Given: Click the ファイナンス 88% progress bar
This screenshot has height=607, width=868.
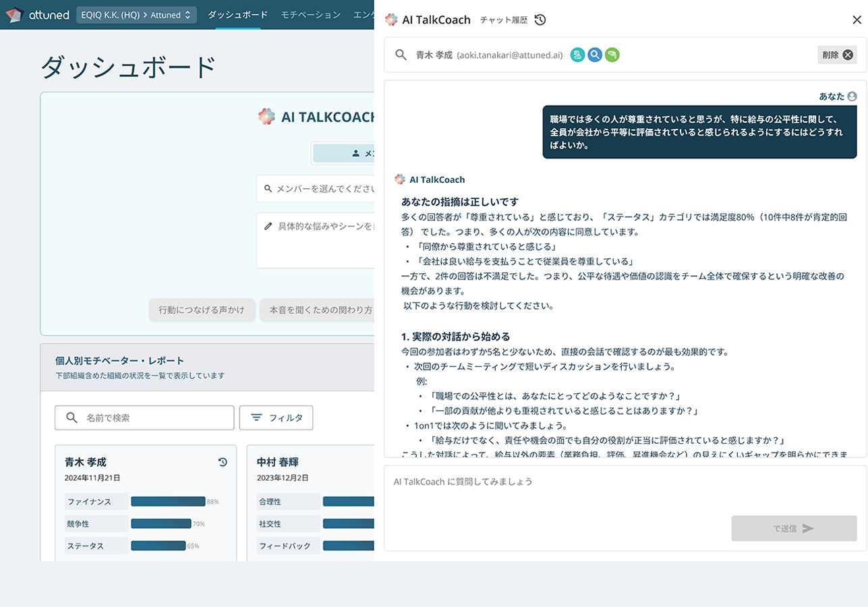Looking at the screenshot, I should coord(169,501).
